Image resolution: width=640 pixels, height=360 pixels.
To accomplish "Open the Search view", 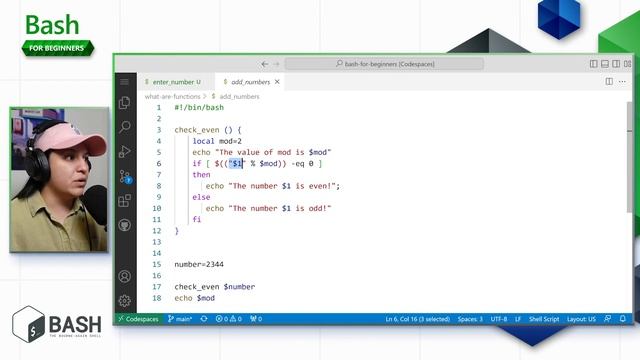I will pyautogui.click(x=124, y=127).
